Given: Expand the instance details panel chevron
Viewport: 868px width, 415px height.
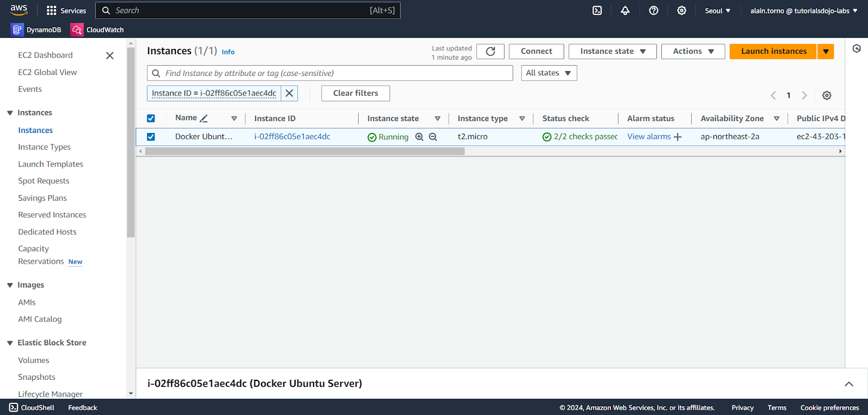Looking at the screenshot, I should (849, 384).
